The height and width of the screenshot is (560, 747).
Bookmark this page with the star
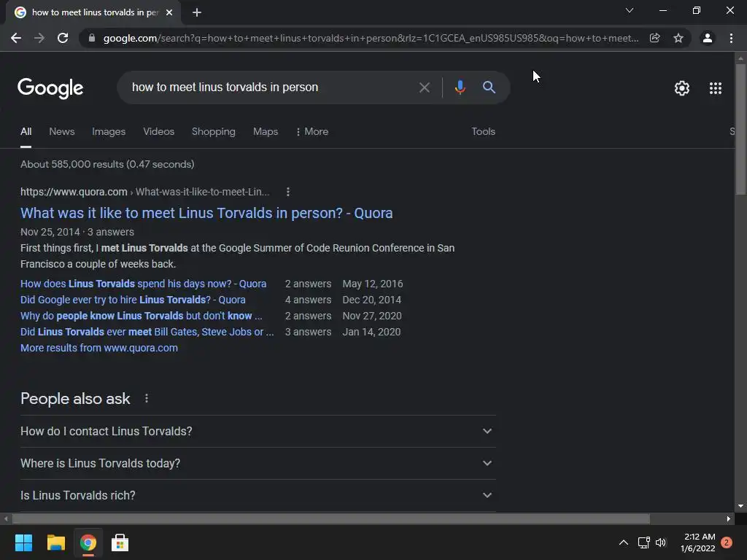[678, 38]
